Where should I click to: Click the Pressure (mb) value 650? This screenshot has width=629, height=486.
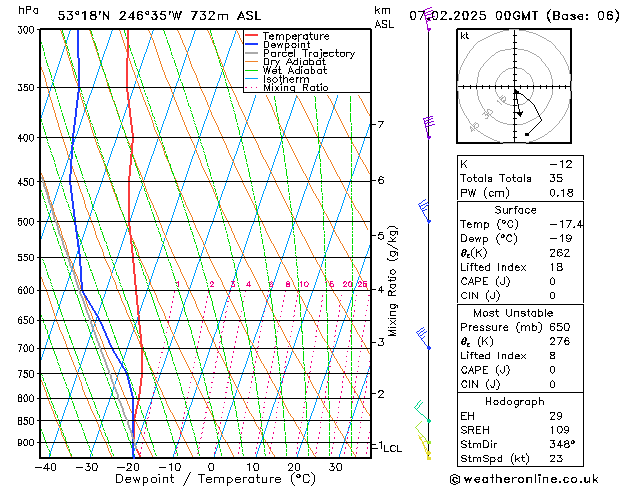[560, 327]
